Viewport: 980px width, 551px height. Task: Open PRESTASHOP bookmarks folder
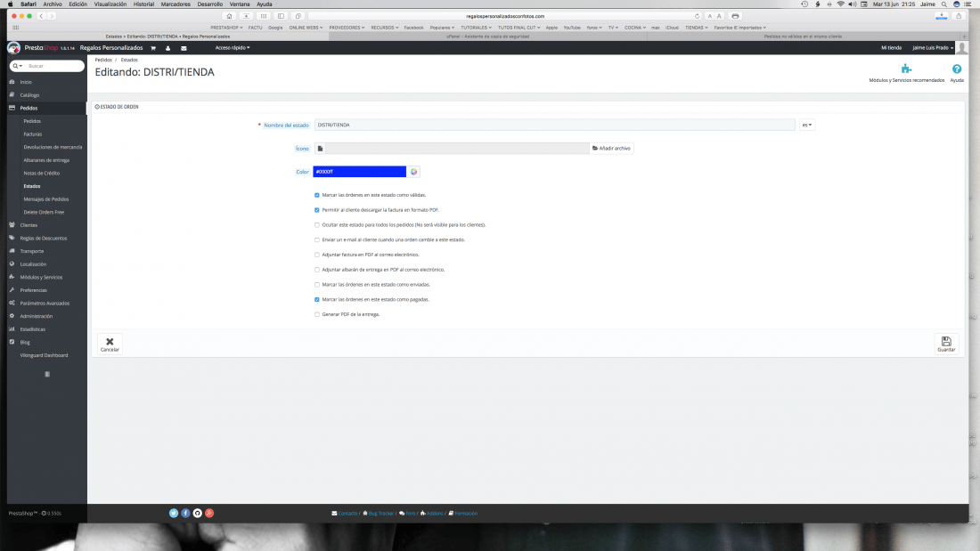(226, 28)
